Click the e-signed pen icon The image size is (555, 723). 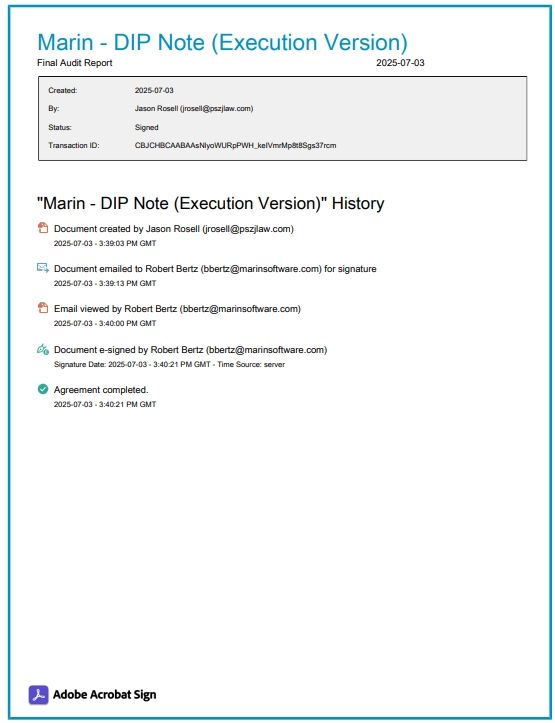(43, 349)
